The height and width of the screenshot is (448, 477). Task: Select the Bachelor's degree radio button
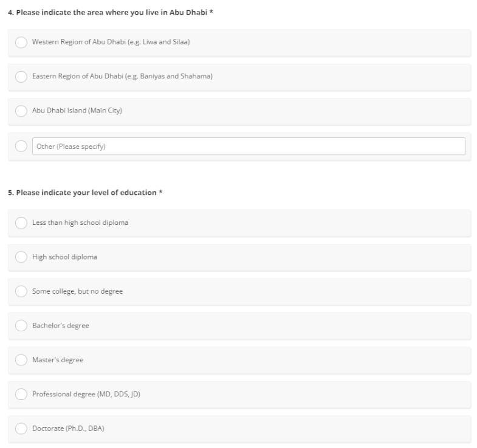coord(21,326)
